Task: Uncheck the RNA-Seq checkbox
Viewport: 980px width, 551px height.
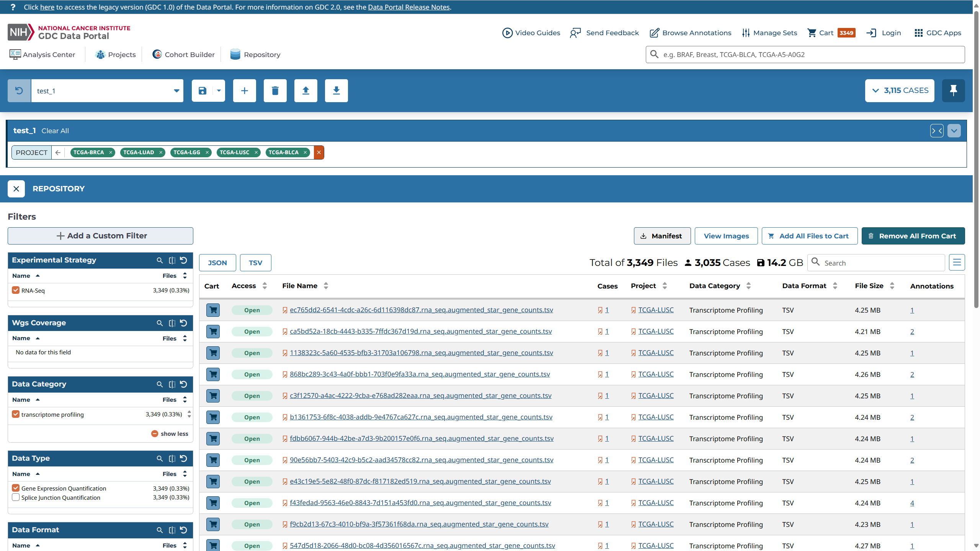Action: click(16, 290)
